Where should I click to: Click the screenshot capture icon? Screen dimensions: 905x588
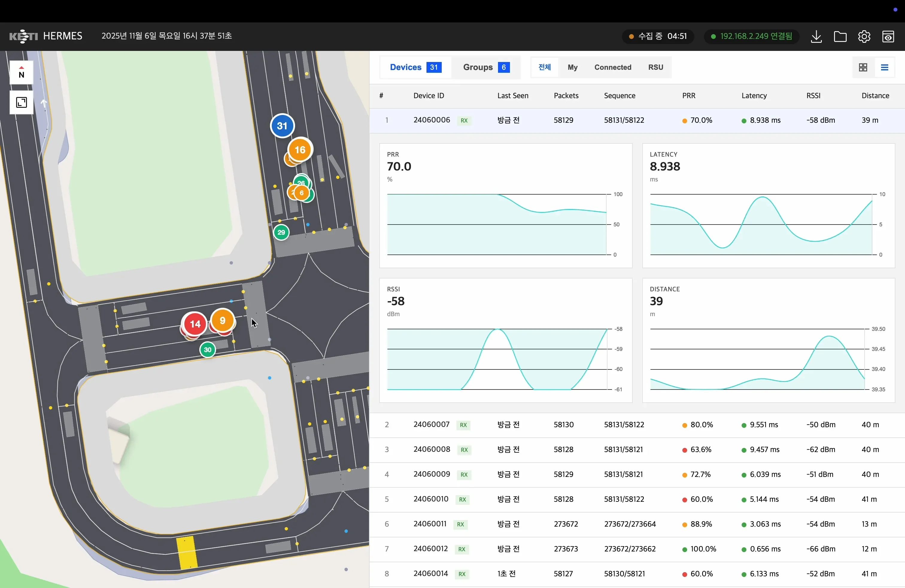pyautogui.click(x=888, y=37)
